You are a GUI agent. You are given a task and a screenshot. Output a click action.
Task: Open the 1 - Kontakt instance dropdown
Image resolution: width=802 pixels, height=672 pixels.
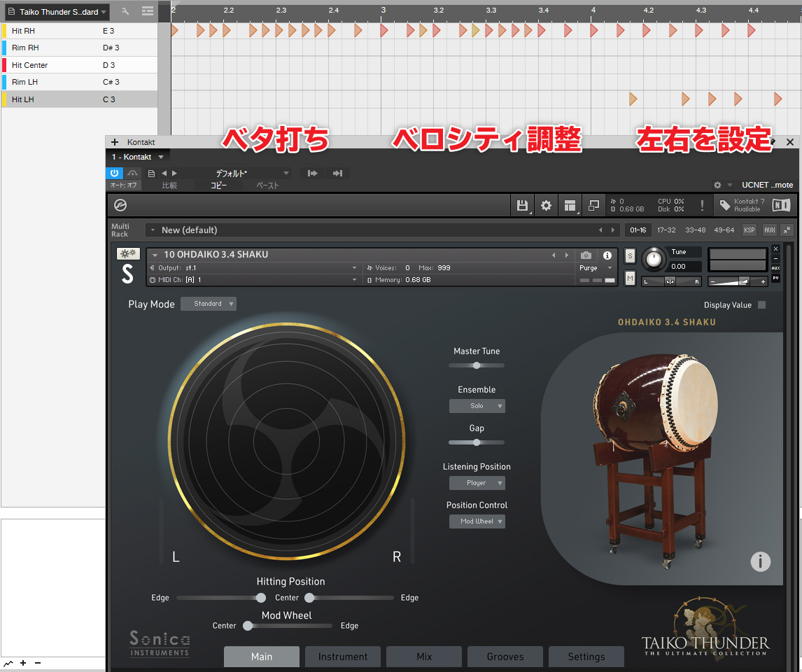coord(138,157)
